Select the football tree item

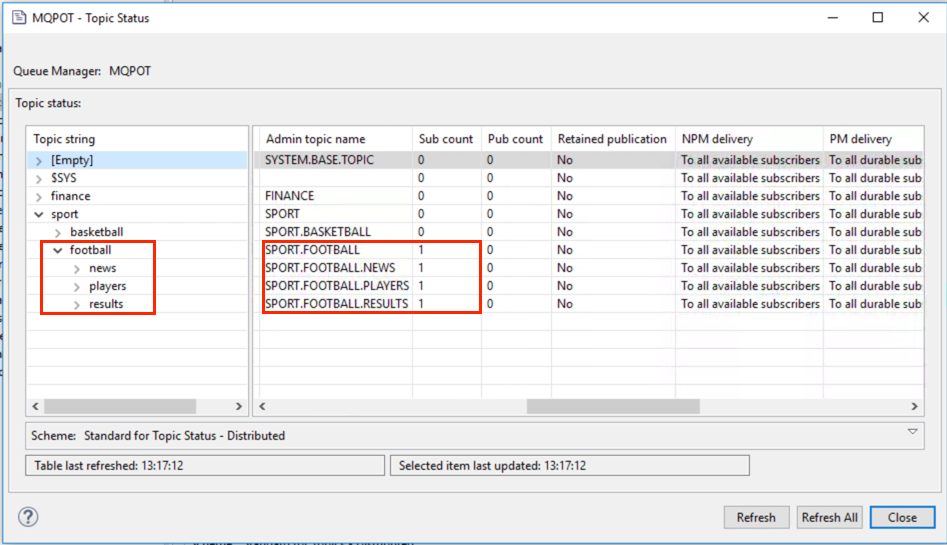91,250
